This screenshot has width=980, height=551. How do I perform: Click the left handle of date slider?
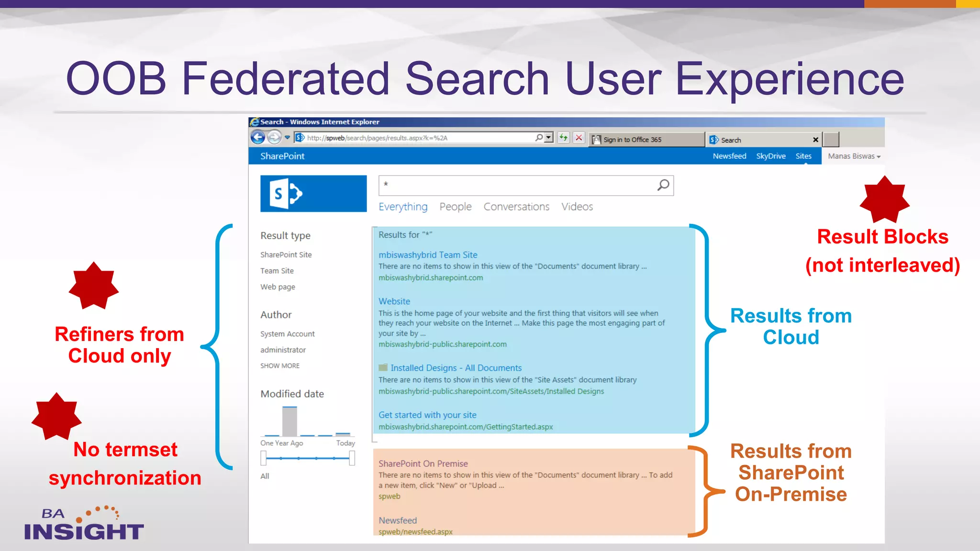click(x=263, y=458)
